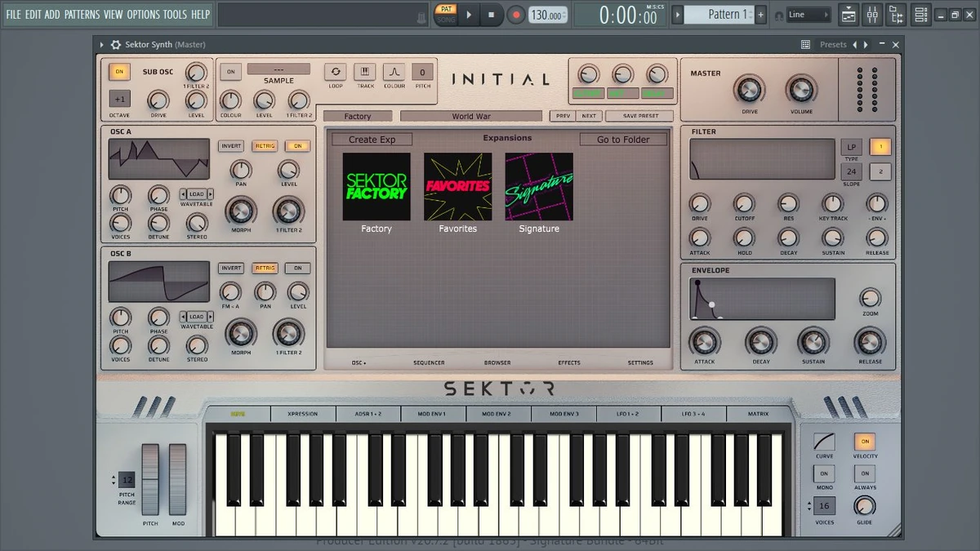Open the PATTERNS menu
The image size is (980, 551).
click(x=82, y=15)
